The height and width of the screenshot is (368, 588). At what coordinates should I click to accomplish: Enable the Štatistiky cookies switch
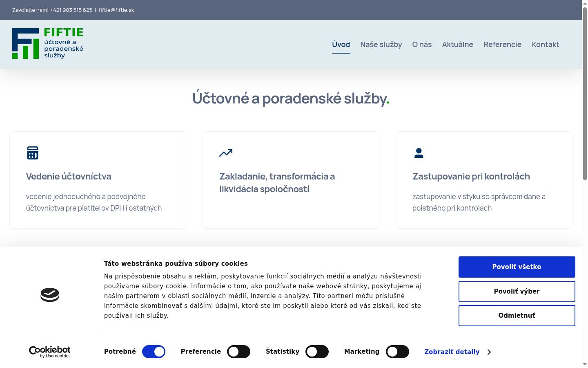point(317,352)
